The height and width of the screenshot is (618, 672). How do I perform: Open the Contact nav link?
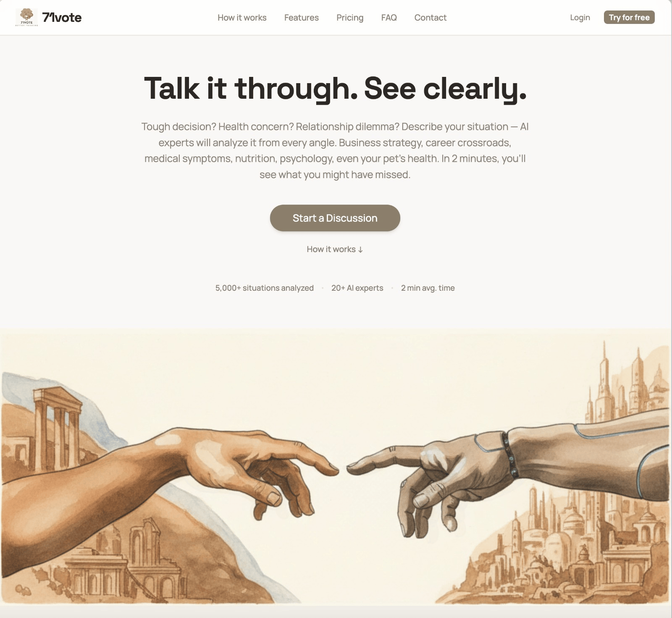[x=430, y=18]
